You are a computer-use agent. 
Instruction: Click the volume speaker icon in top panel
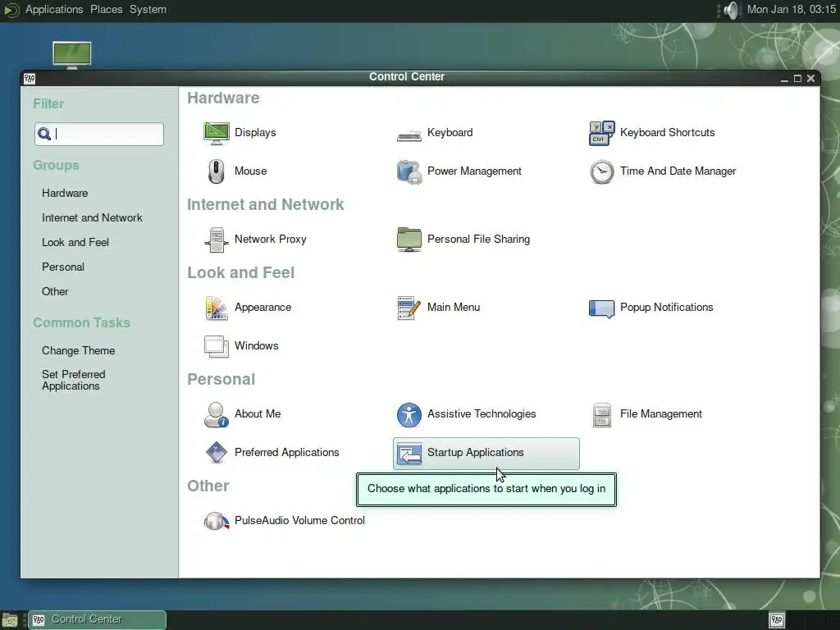(731, 10)
